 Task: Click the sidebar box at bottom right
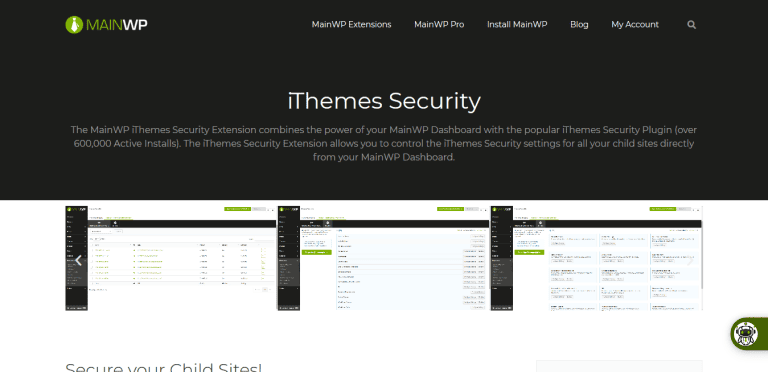619,366
